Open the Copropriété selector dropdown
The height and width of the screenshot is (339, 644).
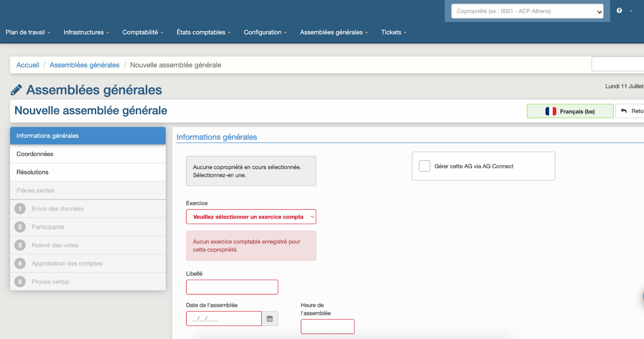pyautogui.click(x=527, y=11)
